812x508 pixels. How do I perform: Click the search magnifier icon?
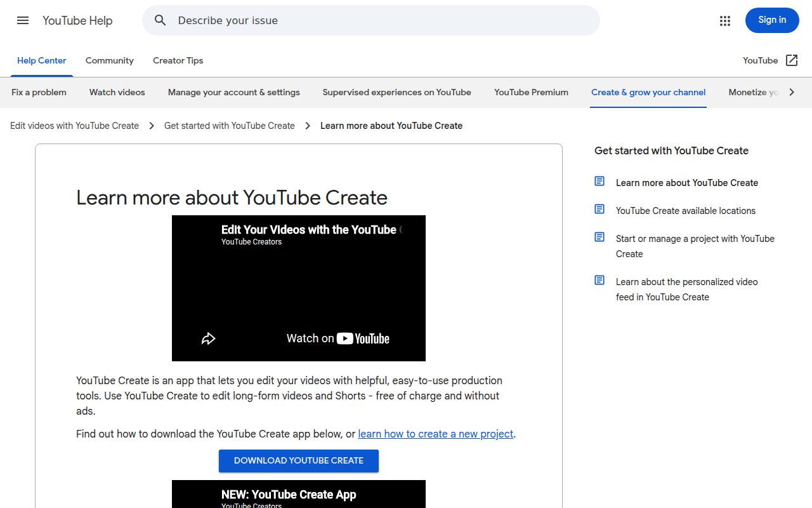point(160,20)
